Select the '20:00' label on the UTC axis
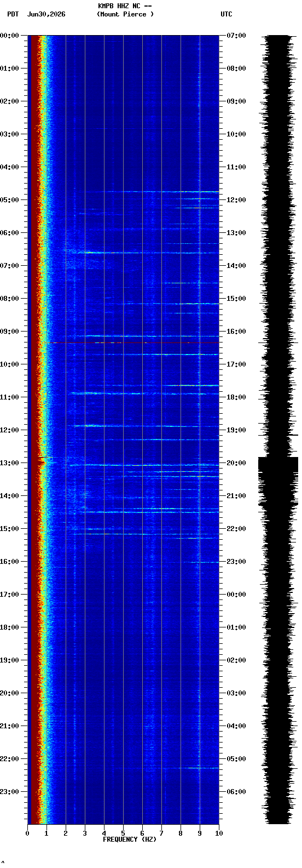The image size is (302, 868). coord(236,463)
